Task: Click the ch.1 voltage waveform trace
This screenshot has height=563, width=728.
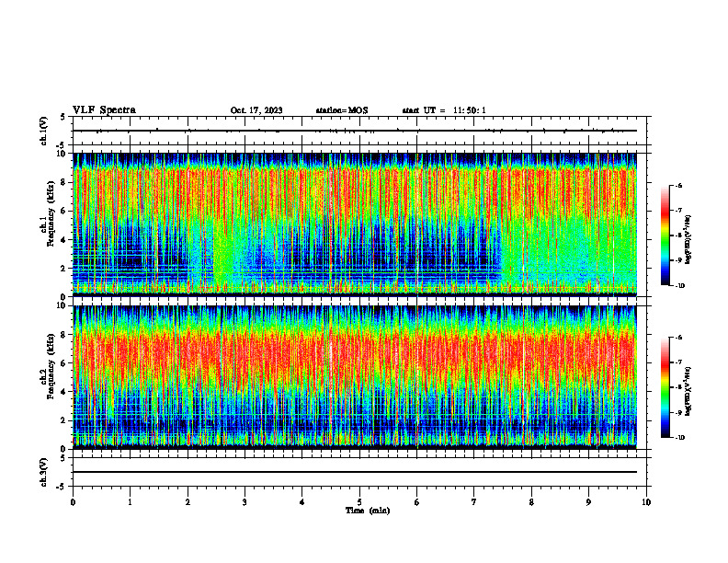Action: click(355, 131)
